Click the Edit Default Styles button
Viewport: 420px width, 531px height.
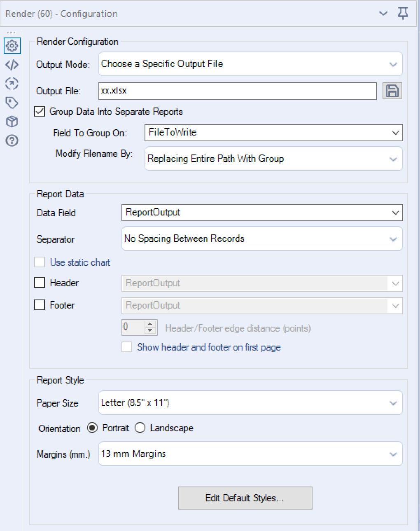pos(245,498)
